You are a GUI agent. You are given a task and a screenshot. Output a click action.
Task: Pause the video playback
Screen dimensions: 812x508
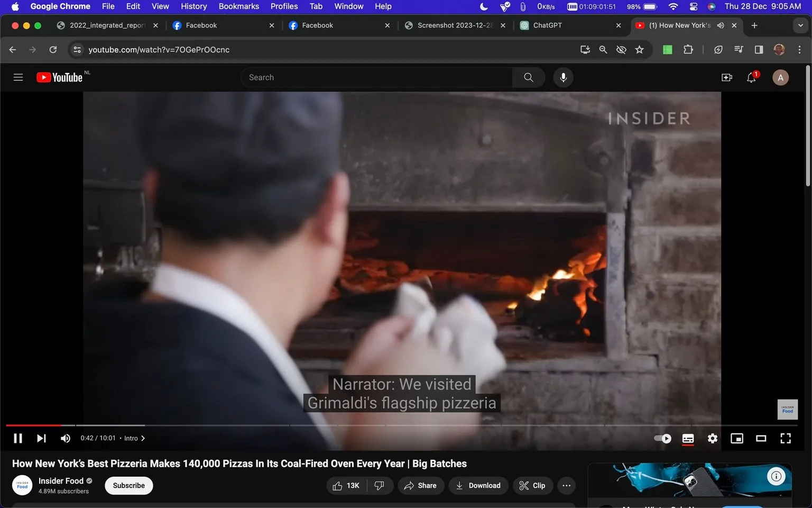tap(17, 438)
